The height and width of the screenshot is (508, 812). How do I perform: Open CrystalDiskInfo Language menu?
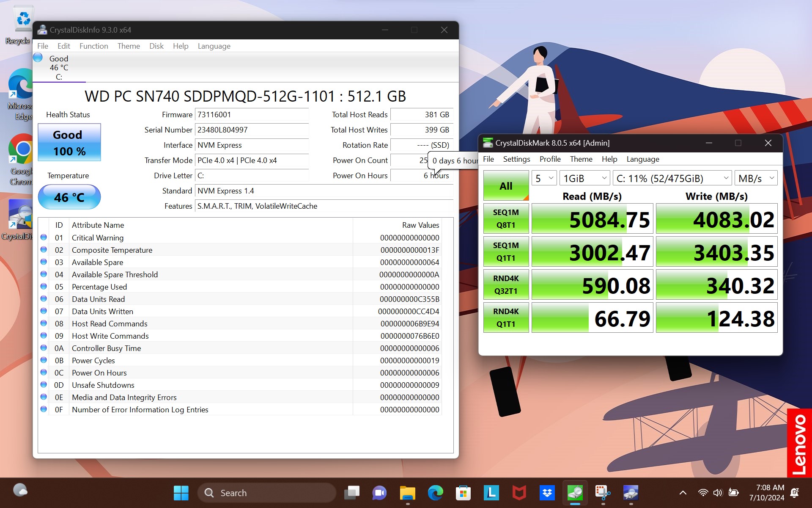(x=214, y=46)
